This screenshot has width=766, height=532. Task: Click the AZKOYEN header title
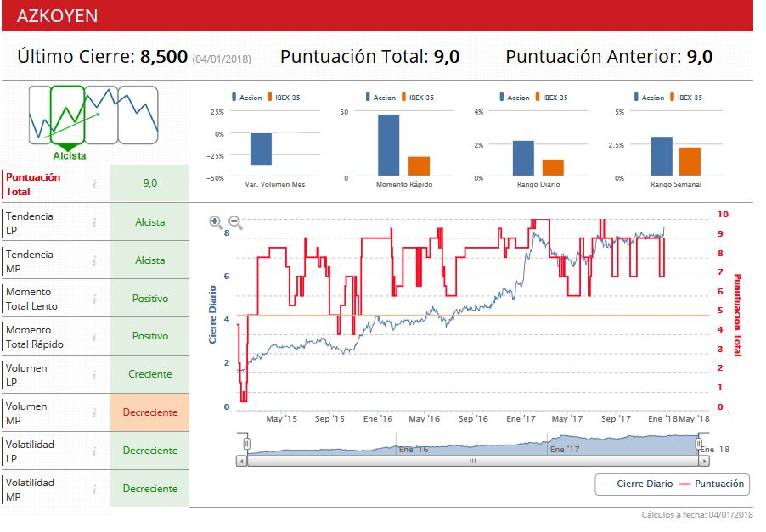point(57,16)
